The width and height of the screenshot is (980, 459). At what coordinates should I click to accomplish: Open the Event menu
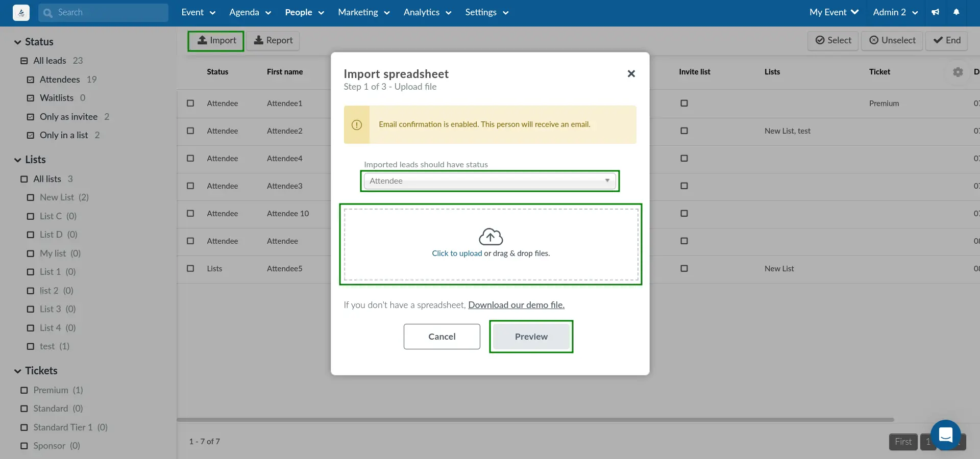click(199, 12)
